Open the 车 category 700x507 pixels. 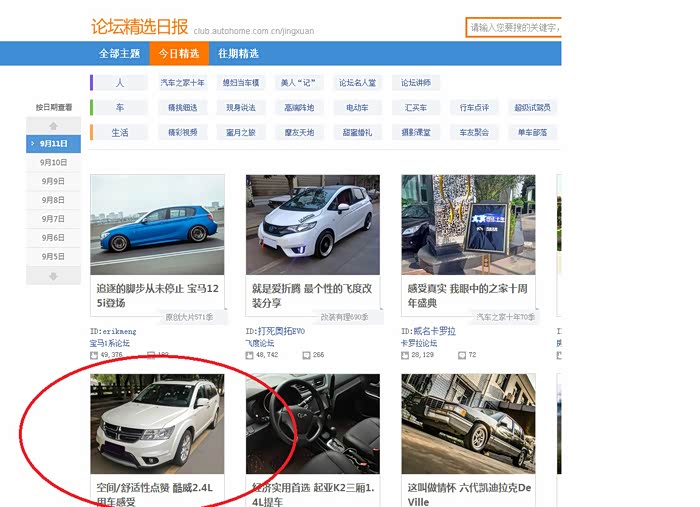coord(119,108)
